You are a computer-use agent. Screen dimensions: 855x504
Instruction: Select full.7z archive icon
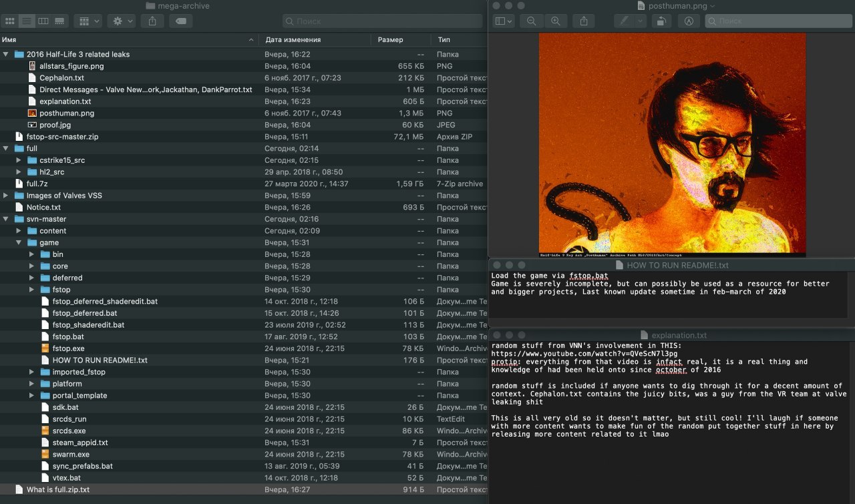[x=19, y=184]
